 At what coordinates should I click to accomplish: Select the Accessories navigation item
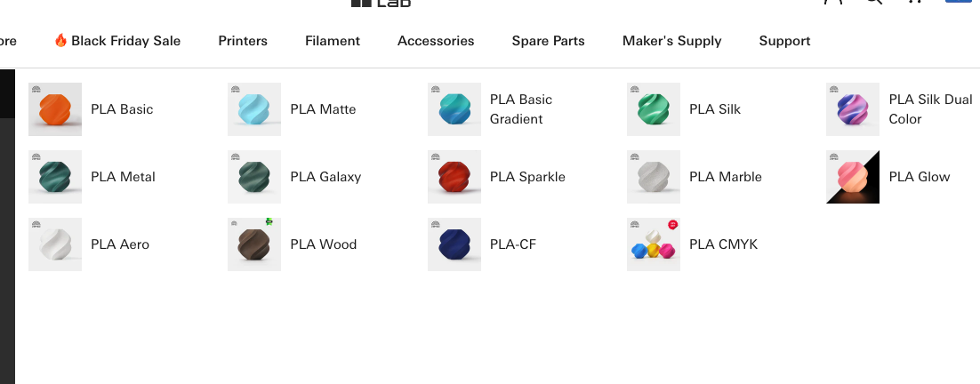pos(436,41)
